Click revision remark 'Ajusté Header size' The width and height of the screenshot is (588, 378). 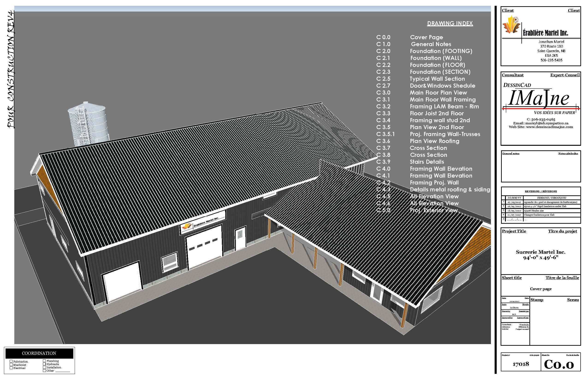(x=534, y=211)
